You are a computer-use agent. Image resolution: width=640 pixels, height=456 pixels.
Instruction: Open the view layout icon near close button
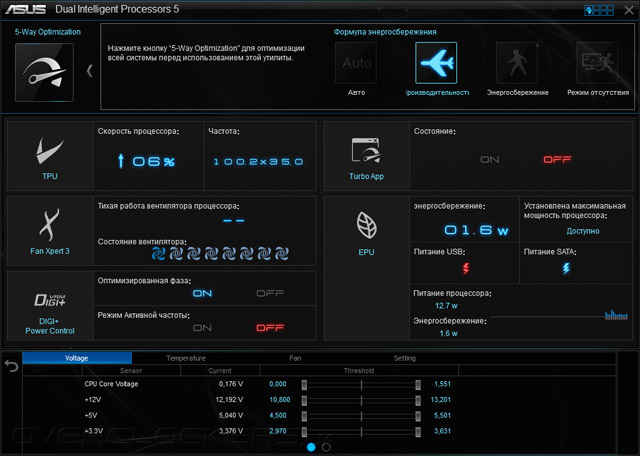(599, 10)
